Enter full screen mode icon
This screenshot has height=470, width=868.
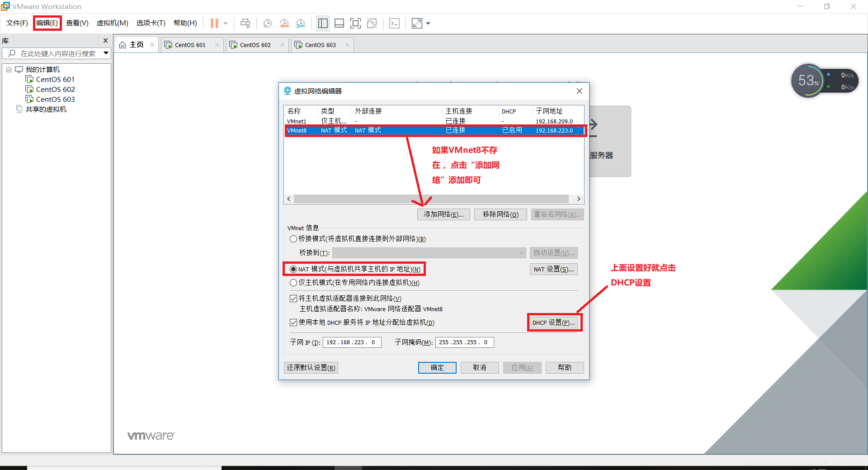click(x=356, y=23)
